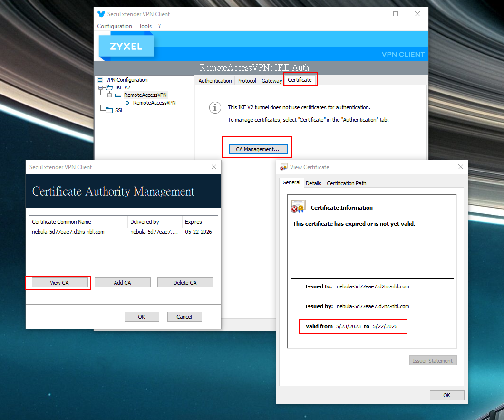The image size is (504, 420).
Task: Click Cancel in Certificate Authority Management
Action: [184, 317]
